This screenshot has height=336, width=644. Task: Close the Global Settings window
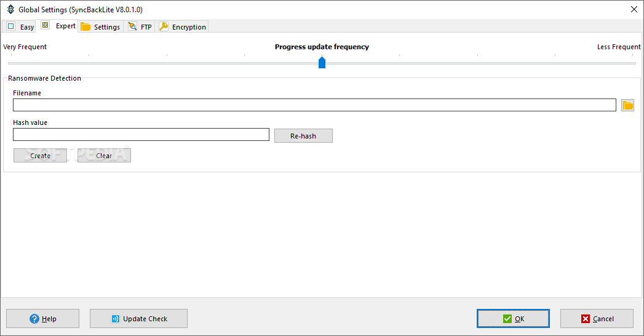[x=634, y=9]
